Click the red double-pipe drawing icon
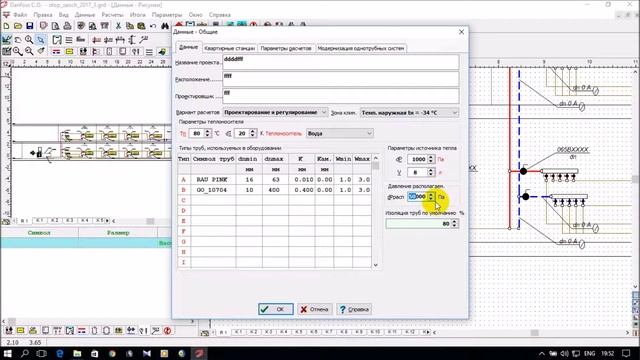 tap(56, 51)
